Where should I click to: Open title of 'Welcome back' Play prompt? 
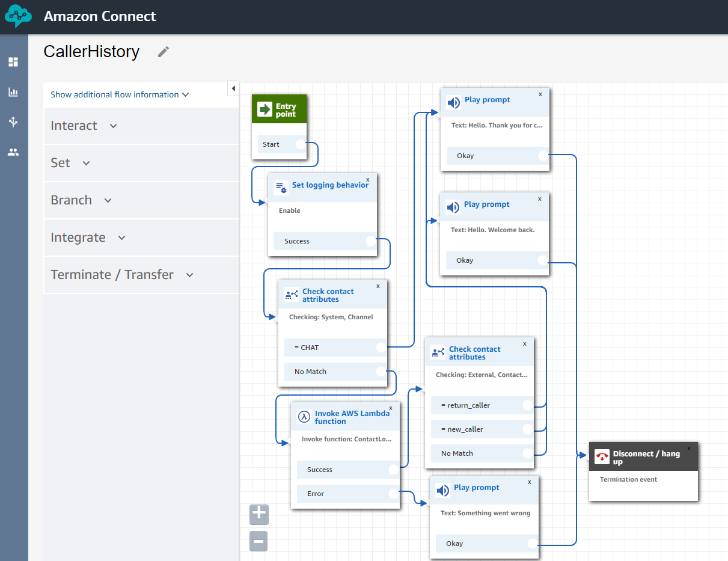(487, 204)
